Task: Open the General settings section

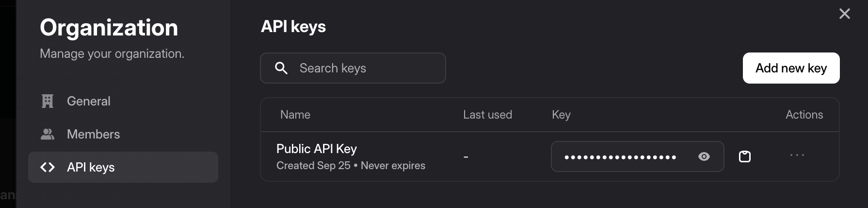Action: [89, 101]
